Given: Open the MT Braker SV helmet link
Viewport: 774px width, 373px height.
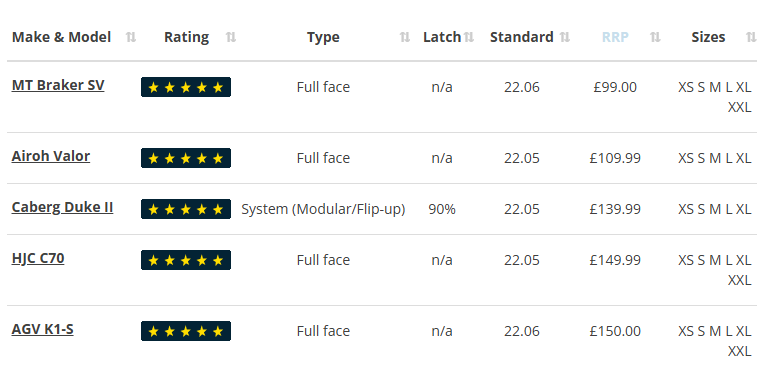Looking at the screenshot, I should pos(58,85).
